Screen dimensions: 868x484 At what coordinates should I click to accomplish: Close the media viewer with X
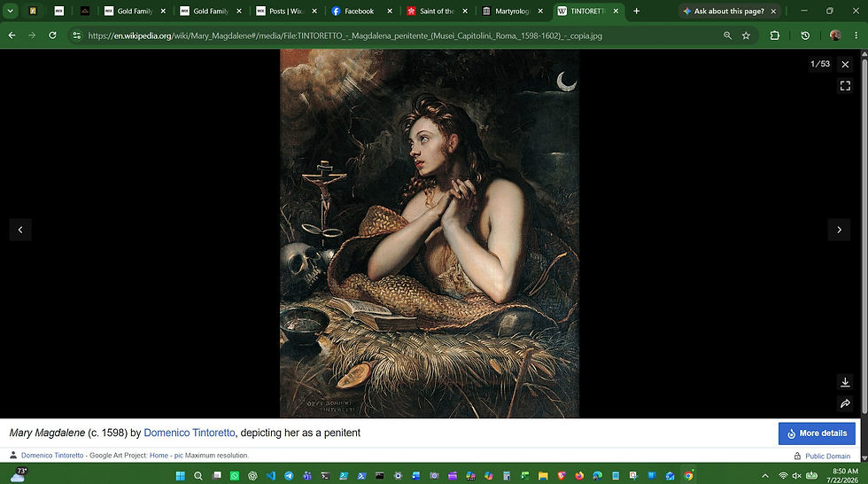(x=845, y=64)
